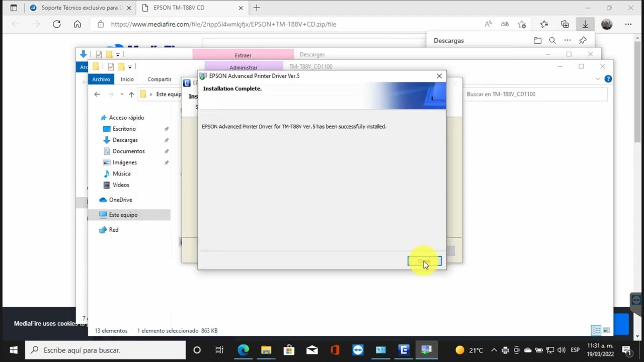The height and width of the screenshot is (362, 644).
Task: Open Documentos in the navigation pane
Action: point(128,151)
